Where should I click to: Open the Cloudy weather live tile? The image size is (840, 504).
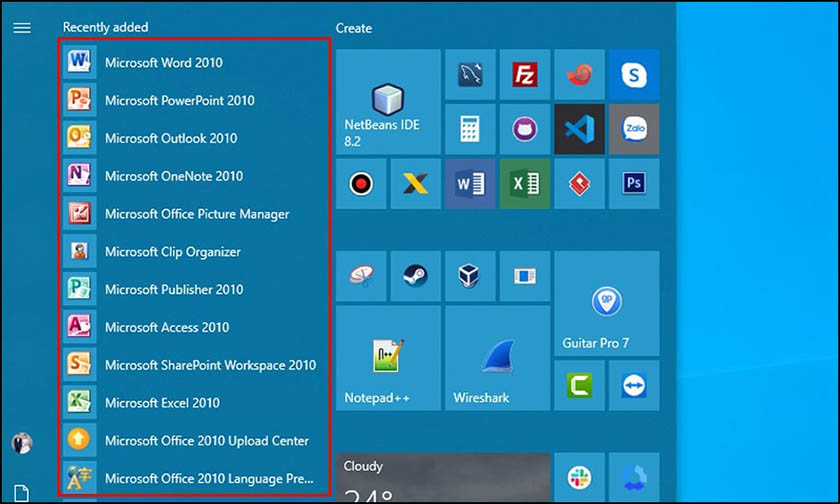pyautogui.click(x=442, y=478)
